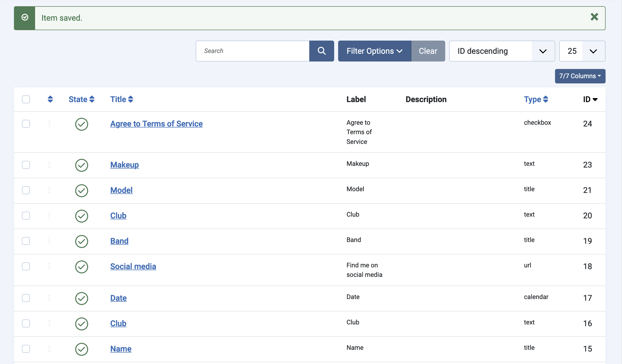The height and width of the screenshot is (364, 622).
Task: Click the search magnifier button
Action: coord(321,51)
